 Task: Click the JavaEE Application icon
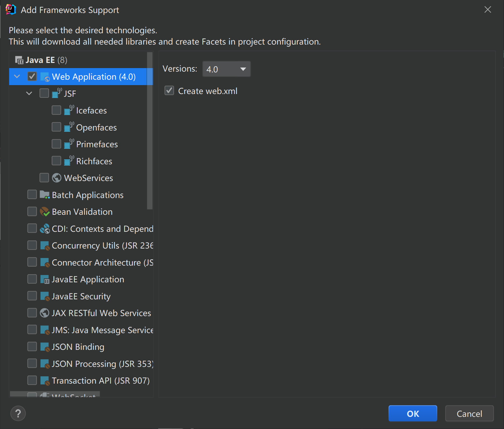tap(45, 279)
